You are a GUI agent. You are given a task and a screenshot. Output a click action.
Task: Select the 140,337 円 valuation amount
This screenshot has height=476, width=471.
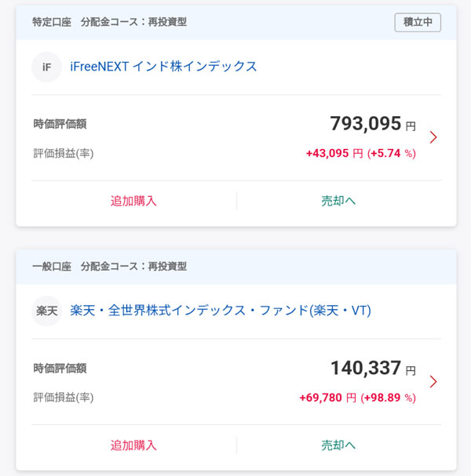click(x=373, y=368)
